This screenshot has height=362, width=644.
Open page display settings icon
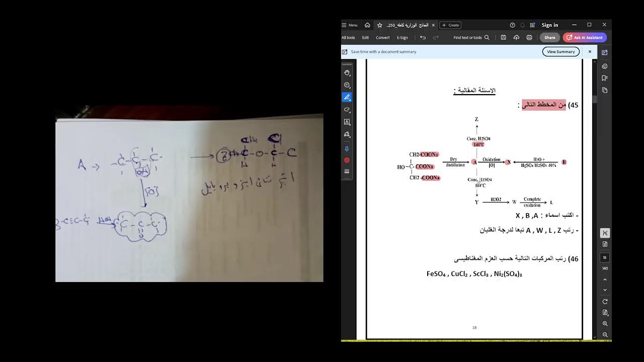click(x=605, y=244)
